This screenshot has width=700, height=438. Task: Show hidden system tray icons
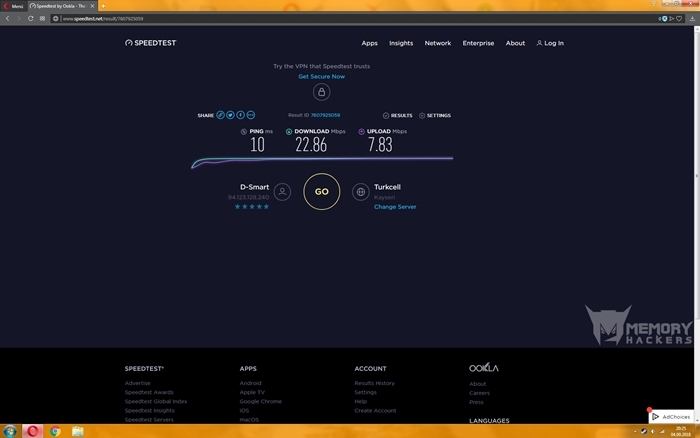click(635, 431)
